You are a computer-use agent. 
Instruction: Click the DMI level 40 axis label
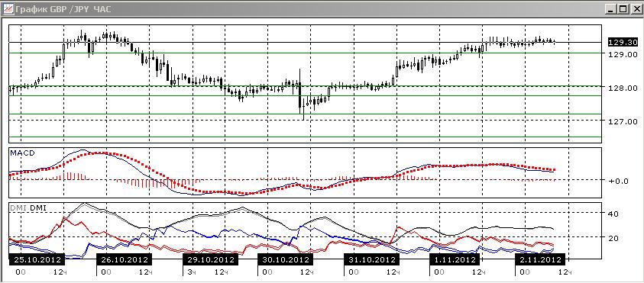tap(613, 214)
